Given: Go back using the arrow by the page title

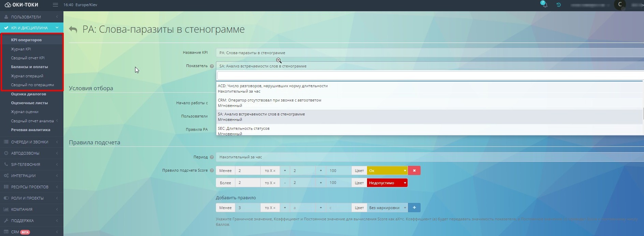Looking at the screenshot, I should tap(73, 30).
